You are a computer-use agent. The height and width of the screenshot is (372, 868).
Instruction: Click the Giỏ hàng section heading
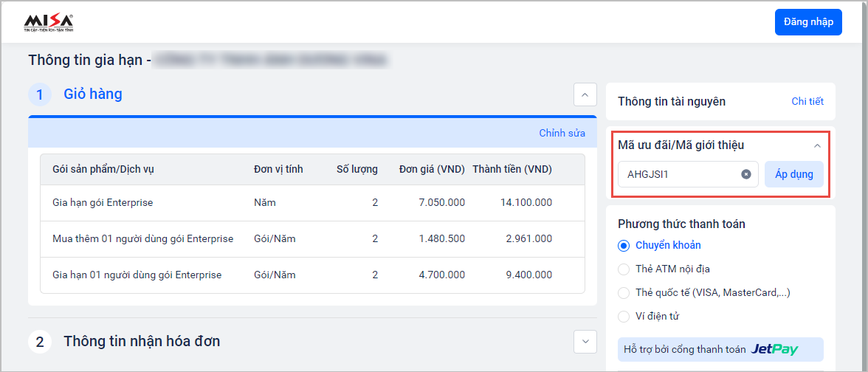pyautogui.click(x=93, y=94)
